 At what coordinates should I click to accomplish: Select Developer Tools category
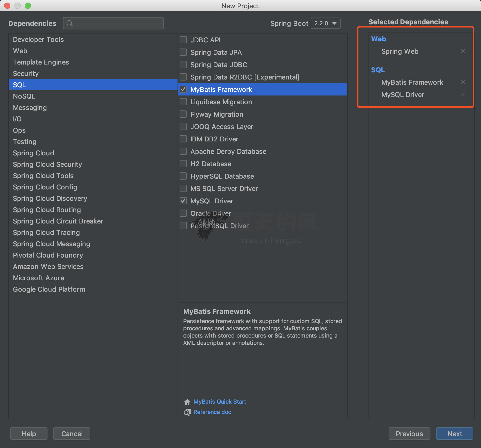(x=93, y=39)
